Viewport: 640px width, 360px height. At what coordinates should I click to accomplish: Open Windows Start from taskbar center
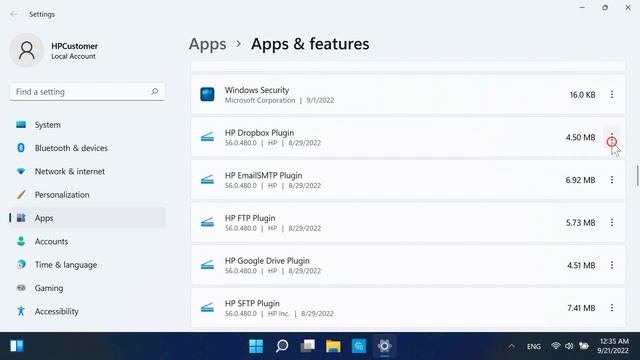256,346
